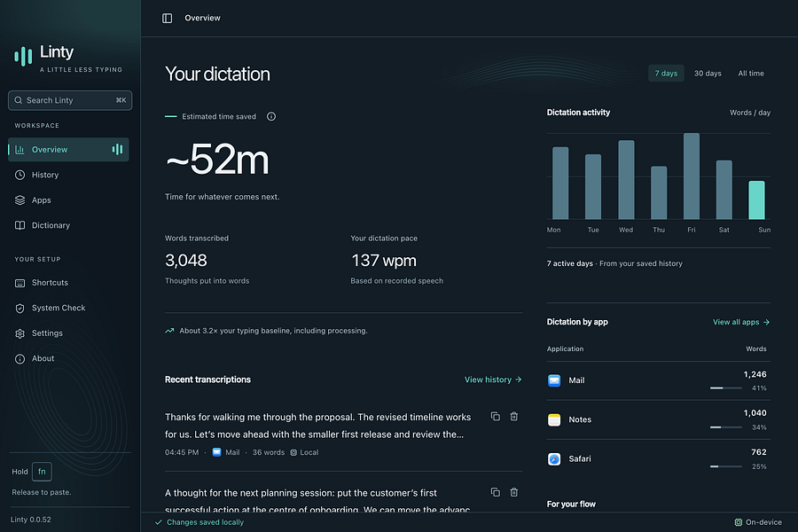Open the Apps section

tap(68, 200)
